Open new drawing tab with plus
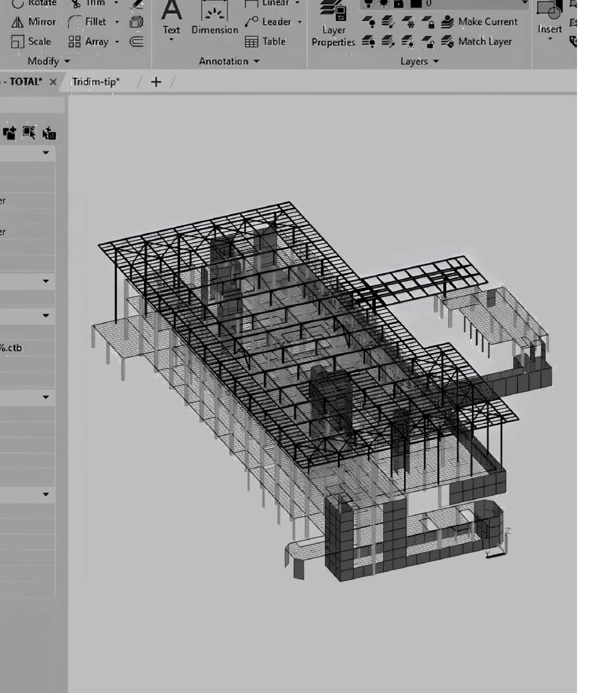Image resolution: width=616 pixels, height=693 pixels. [156, 82]
